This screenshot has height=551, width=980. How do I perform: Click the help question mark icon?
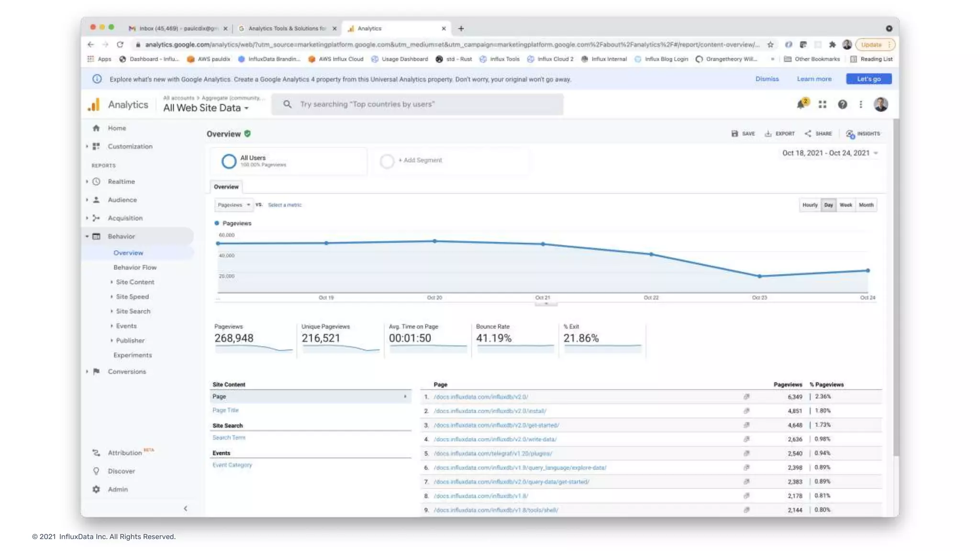tap(842, 104)
